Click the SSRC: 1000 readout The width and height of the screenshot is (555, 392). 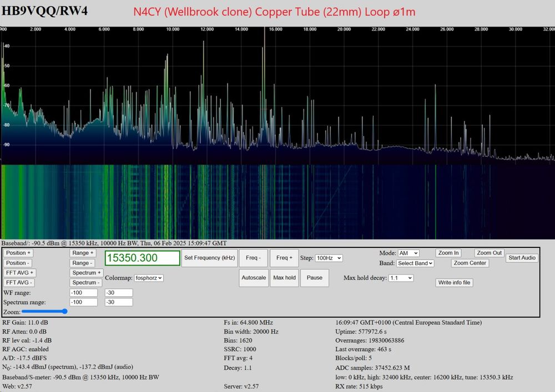pyautogui.click(x=240, y=349)
